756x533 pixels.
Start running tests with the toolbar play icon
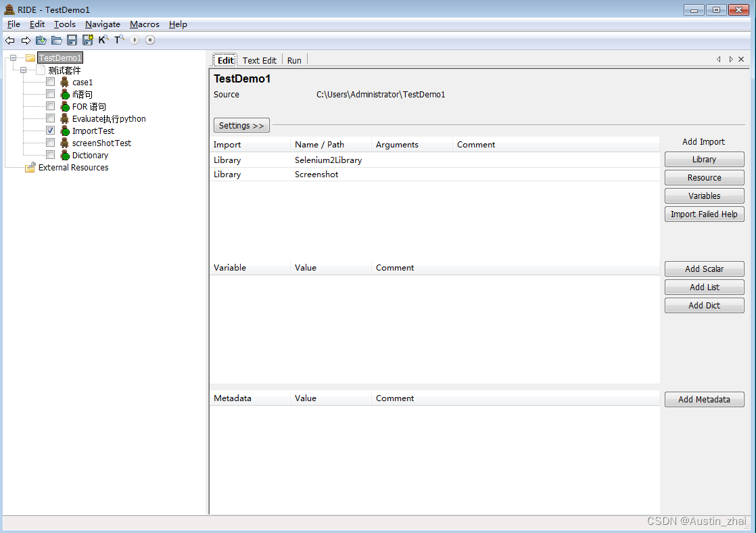tap(135, 40)
